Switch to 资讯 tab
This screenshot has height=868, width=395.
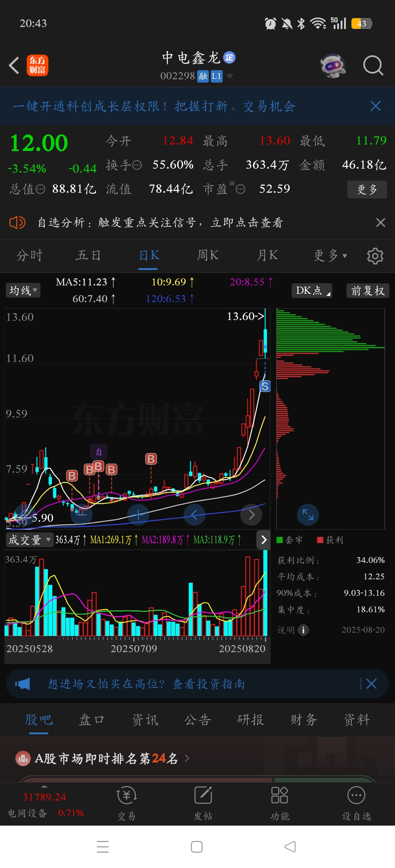point(145,720)
